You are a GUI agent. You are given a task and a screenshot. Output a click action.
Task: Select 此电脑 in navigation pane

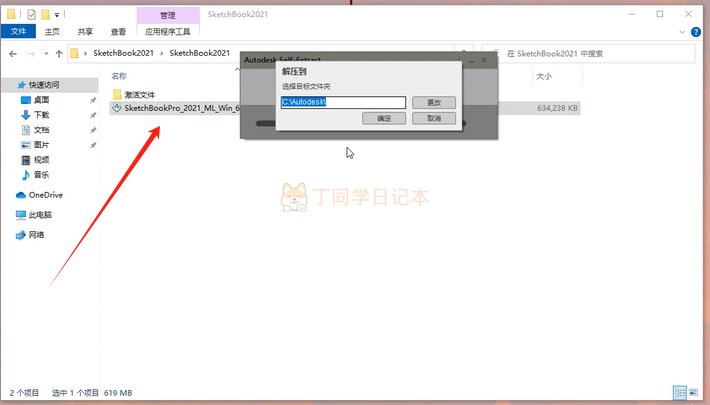[40, 215]
